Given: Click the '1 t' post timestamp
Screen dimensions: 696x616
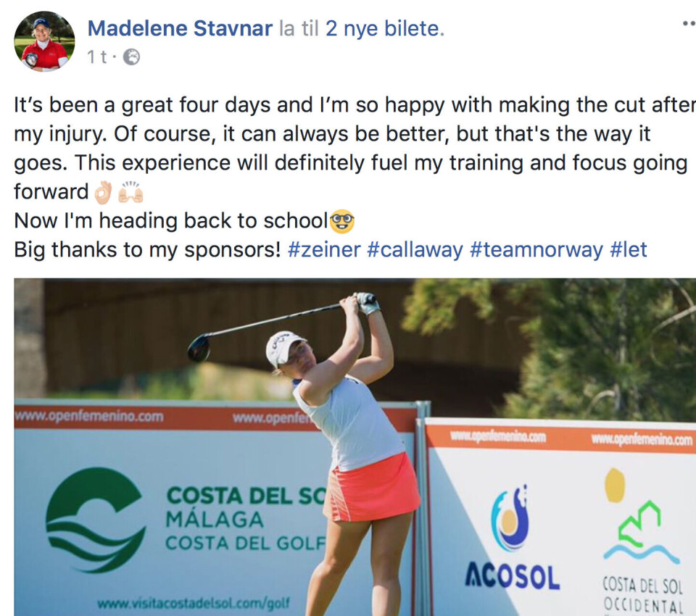Looking at the screenshot, I should tap(97, 57).
